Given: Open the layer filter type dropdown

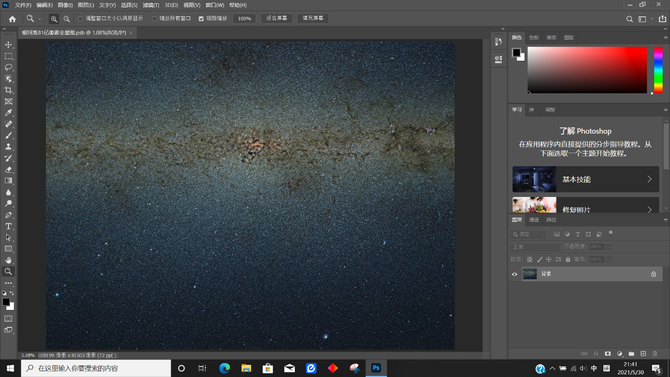Looking at the screenshot, I should (529, 234).
